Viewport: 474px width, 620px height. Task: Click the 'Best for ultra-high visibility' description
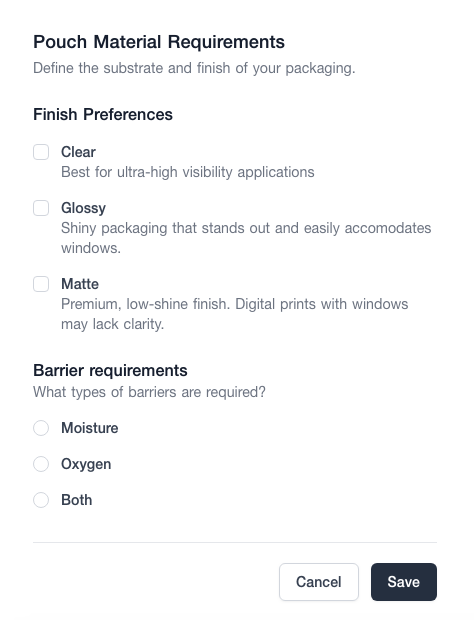[x=188, y=172]
